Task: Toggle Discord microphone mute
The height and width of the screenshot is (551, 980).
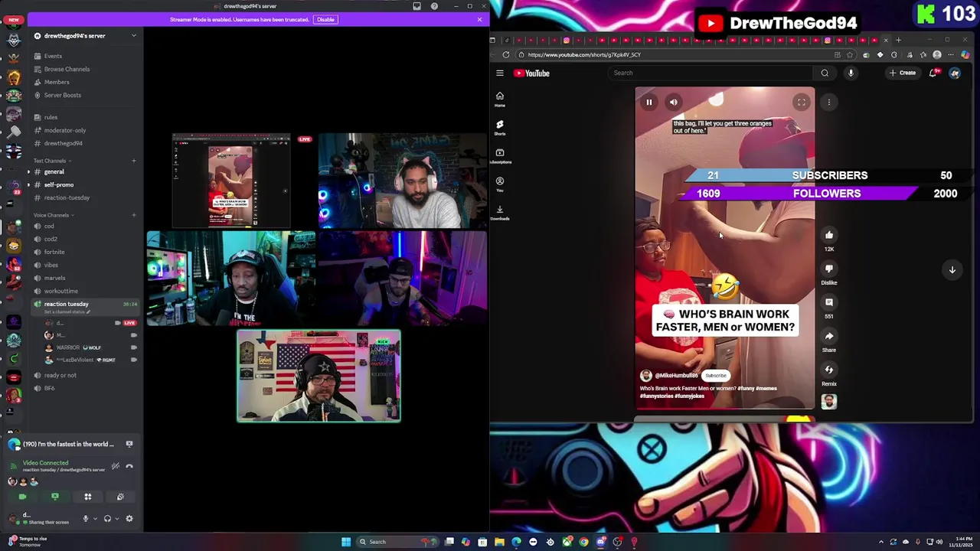Action: point(86,518)
